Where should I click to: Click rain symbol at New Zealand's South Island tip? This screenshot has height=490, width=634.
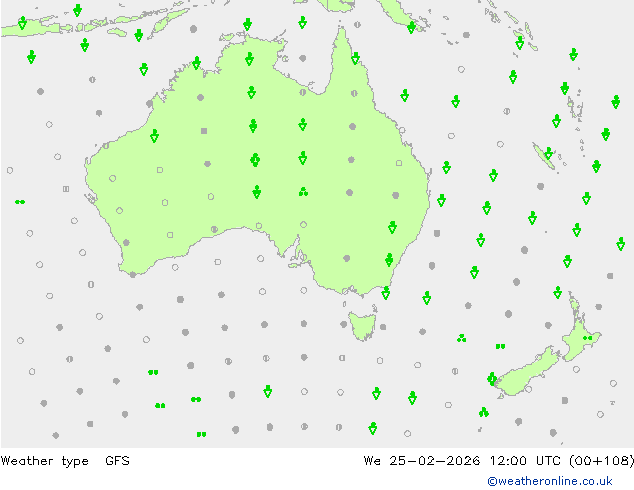pyautogui.click(x=492, y=379)
